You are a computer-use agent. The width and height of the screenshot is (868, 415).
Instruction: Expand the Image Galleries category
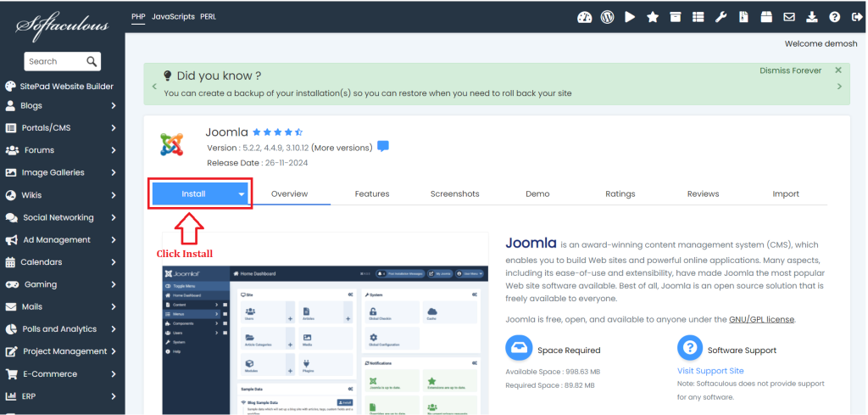62,173
